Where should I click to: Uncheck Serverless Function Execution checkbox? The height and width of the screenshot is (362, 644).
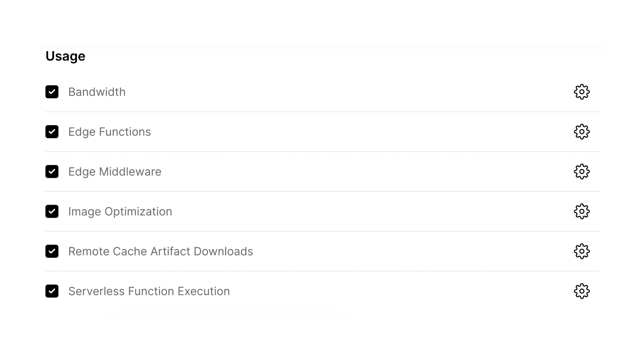pyautogui.click(x=52, y=291)
